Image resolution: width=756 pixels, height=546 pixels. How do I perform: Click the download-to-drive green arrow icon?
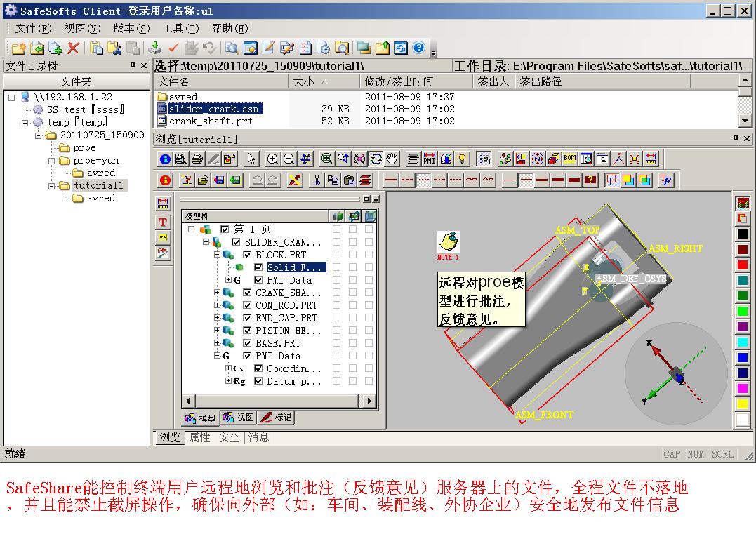click(x=154, y=48)
